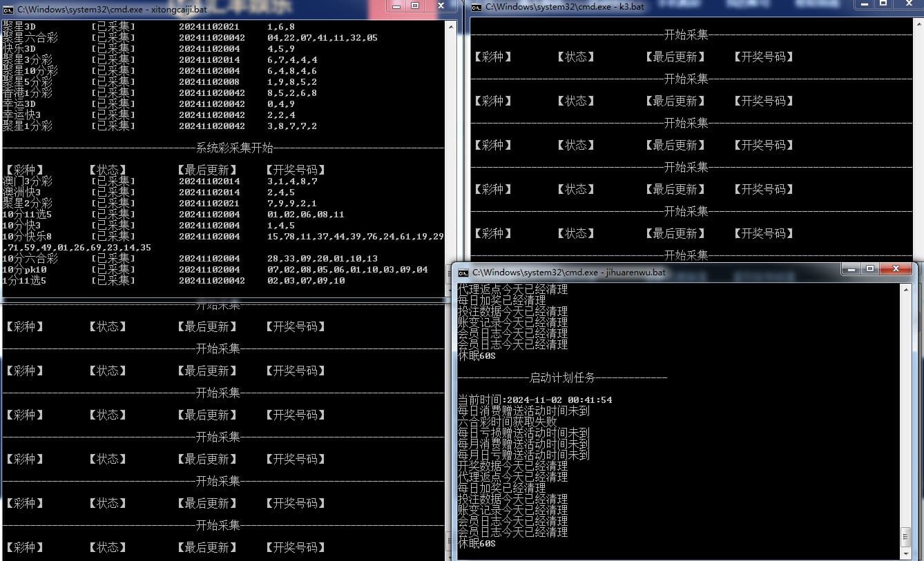
Task: Click the scrollbar thumb in jihuarenwu.bat window
Action: click(905, 536)
